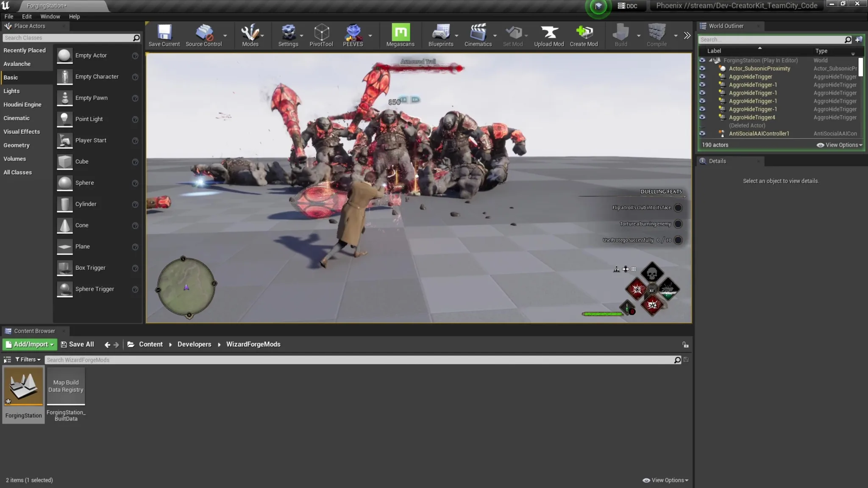Open the File menu
Screen dimensions: 868x488
coord(8,17)
